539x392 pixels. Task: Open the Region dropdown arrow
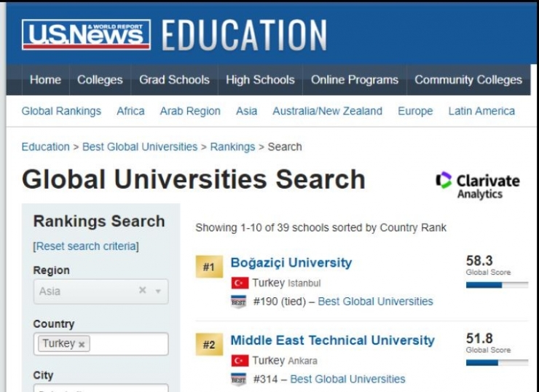click(158, 291)
